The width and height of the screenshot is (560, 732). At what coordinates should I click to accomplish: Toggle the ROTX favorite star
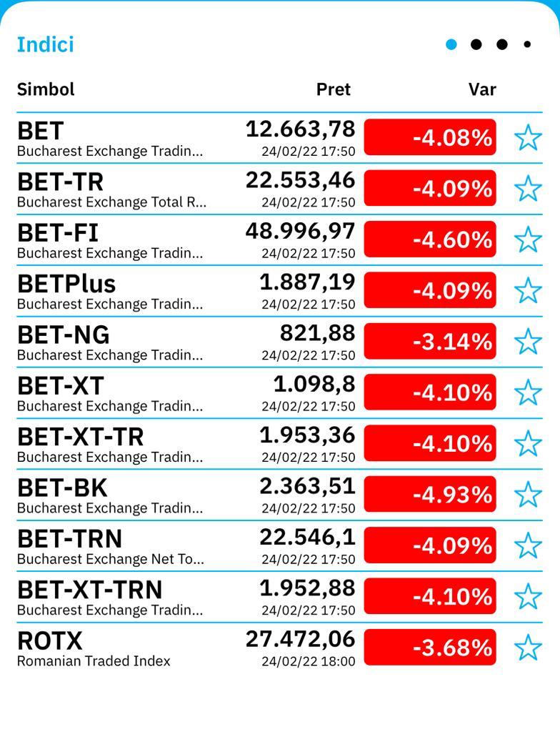(x=528, y=647)
